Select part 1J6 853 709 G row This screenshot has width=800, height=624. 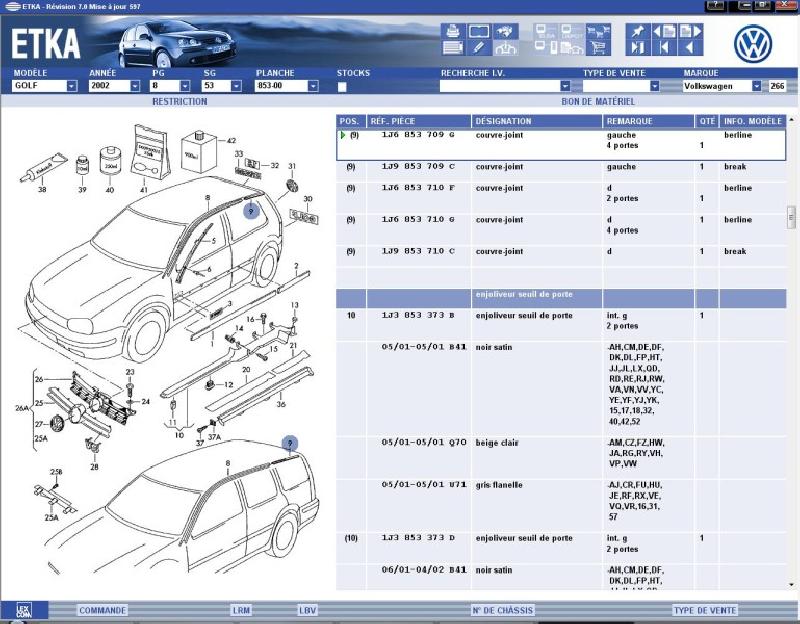pos(561,145)
